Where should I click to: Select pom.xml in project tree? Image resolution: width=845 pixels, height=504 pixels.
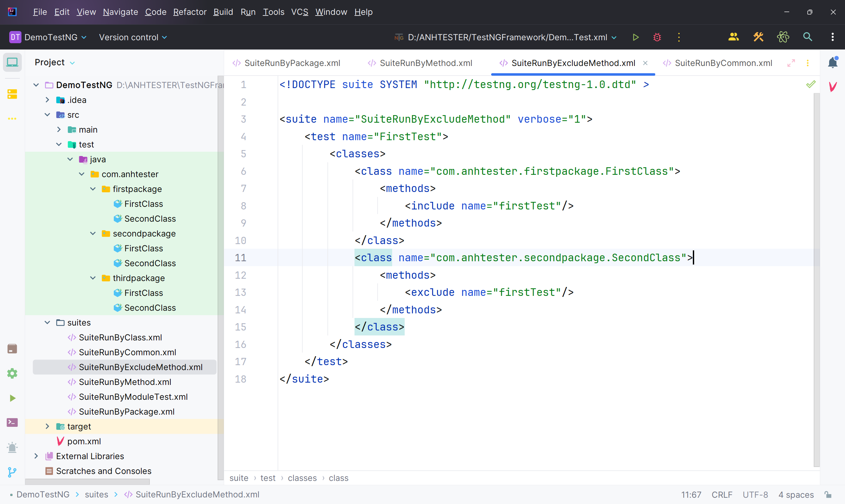click(x=84, y=442)
